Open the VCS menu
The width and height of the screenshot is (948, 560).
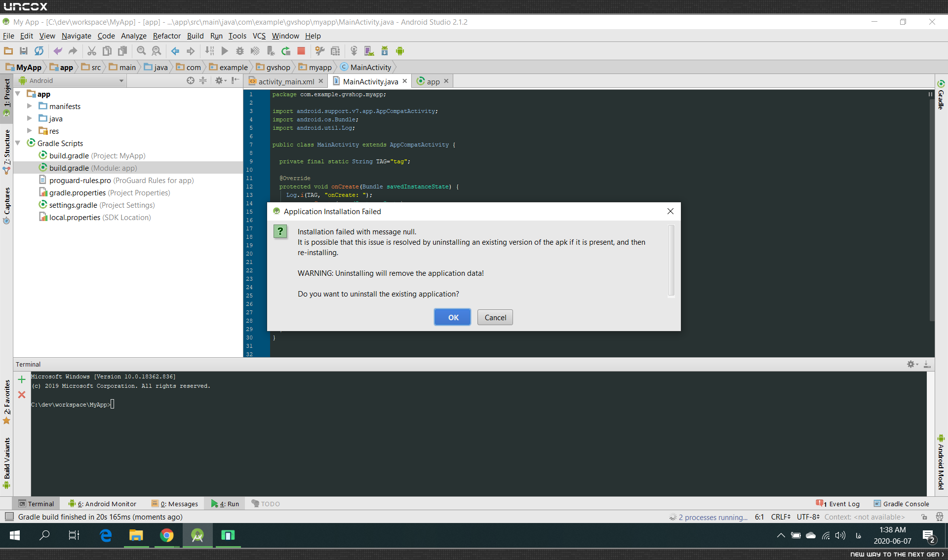pos(259,36)
